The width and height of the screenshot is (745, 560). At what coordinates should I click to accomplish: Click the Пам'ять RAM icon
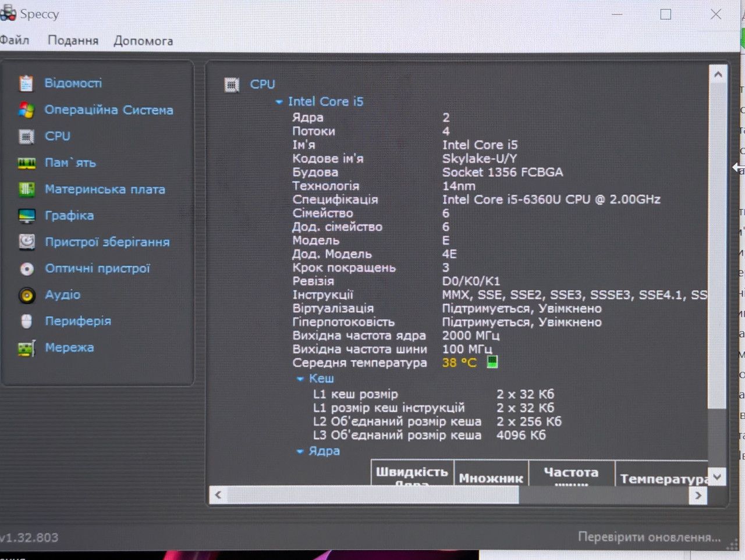[26, 163]
